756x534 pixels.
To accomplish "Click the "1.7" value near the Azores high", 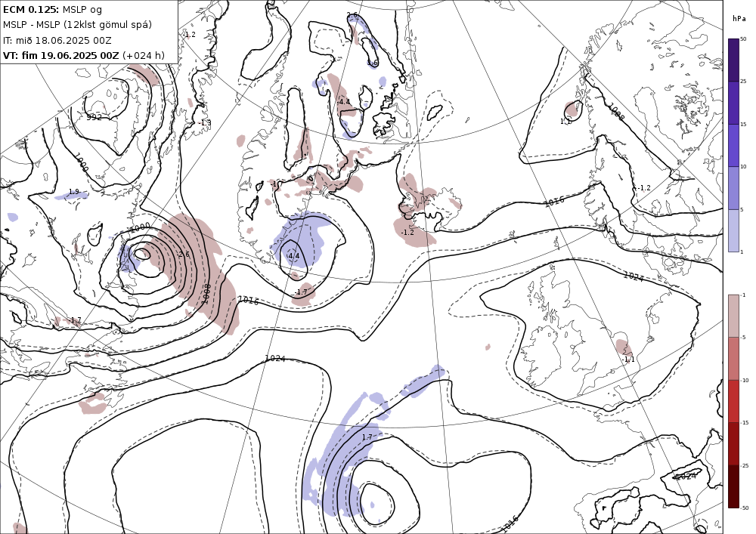I will tap(367, 437).
